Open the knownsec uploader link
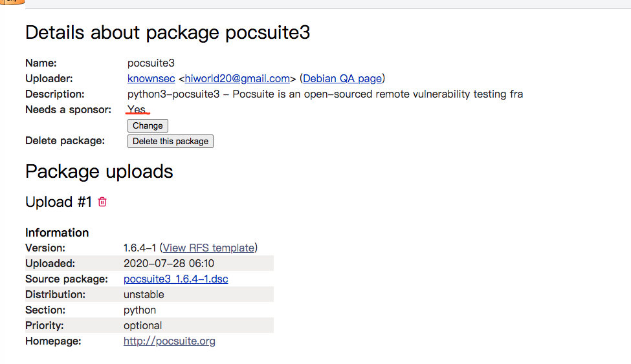This screenshot has width=631, height=364. pos(151,78)
